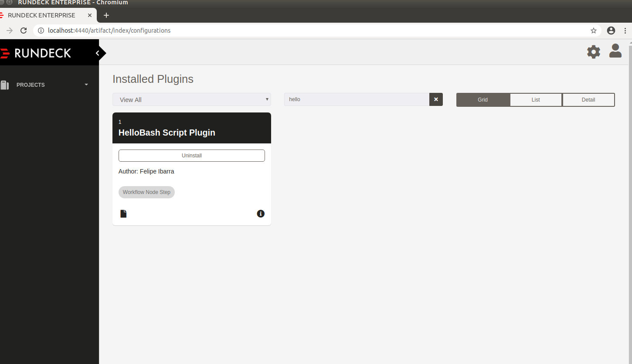
Task: Click the search field containing hello
Action: 357,99
